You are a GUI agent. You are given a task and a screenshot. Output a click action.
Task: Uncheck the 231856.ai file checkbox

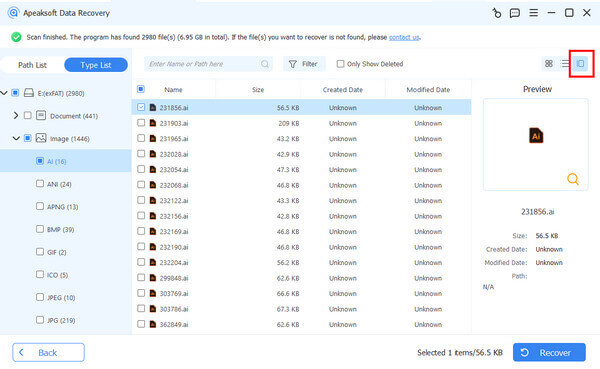[141, 107]
